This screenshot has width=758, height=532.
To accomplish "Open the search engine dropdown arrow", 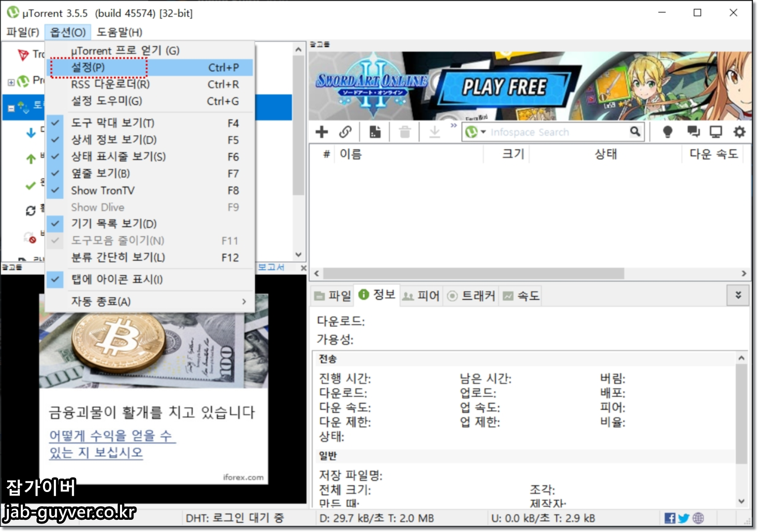I will pos(483,132).
